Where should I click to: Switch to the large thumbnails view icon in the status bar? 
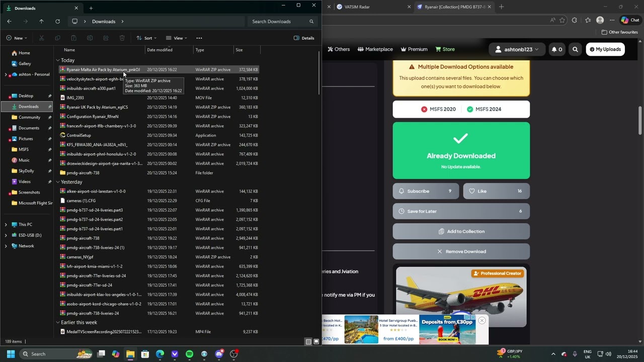(316, 341)
